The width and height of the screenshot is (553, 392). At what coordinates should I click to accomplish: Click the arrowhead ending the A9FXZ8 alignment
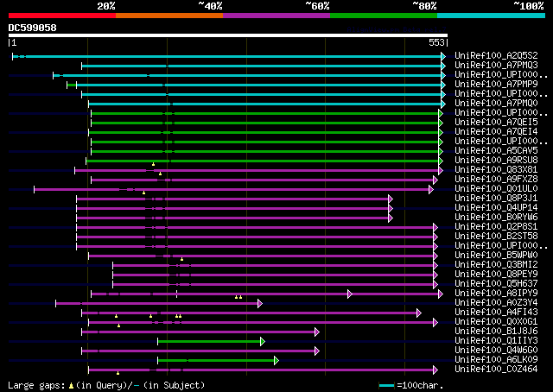coord(435,180)
